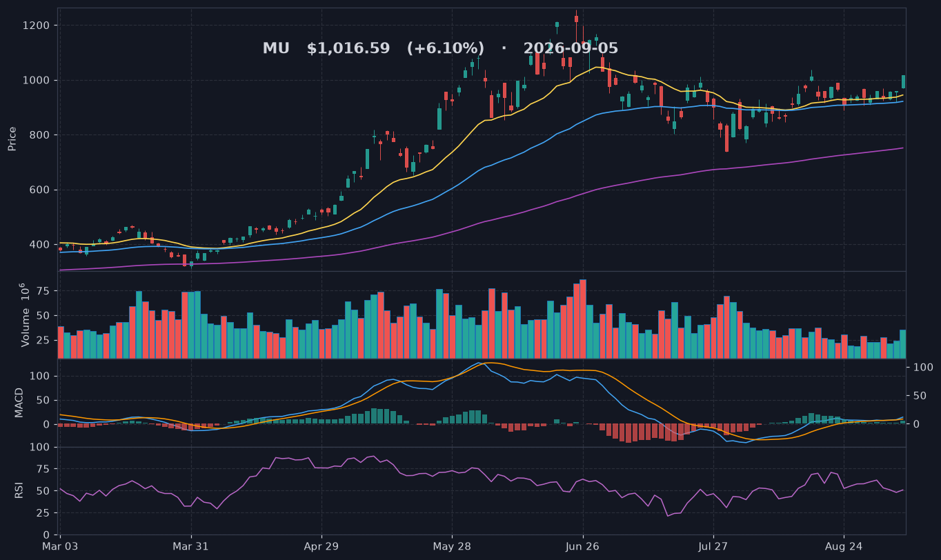Click the Jul 27 date label

coord(713,546)
